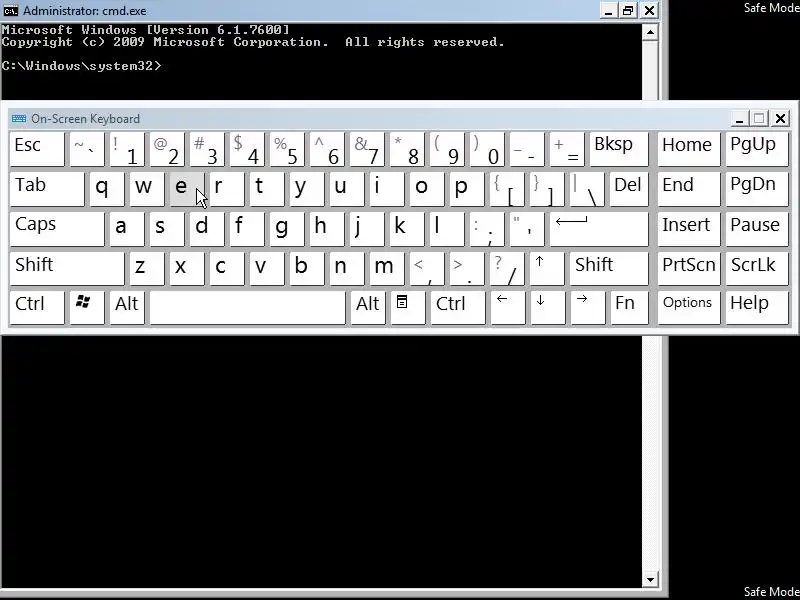This screenshot has width=800, height=600.
Task: Click cmd.exe scrollbar down arrow
Action: coord(650,579)
